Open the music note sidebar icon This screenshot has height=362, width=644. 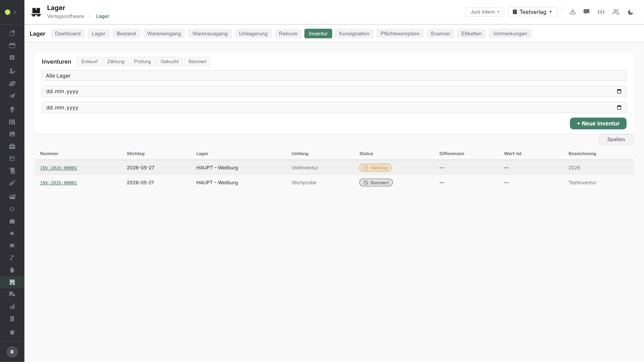click(x=12, y=258)
